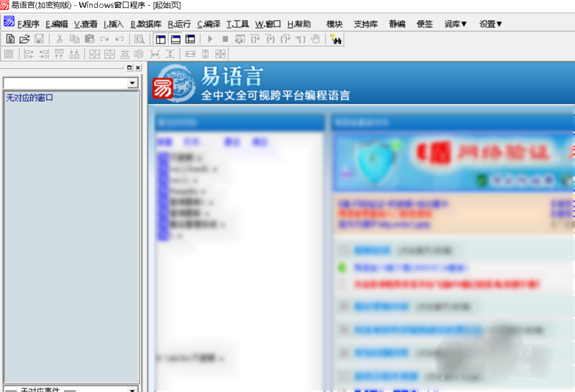Open the W.窗口 menu

[x=268, y=24]
